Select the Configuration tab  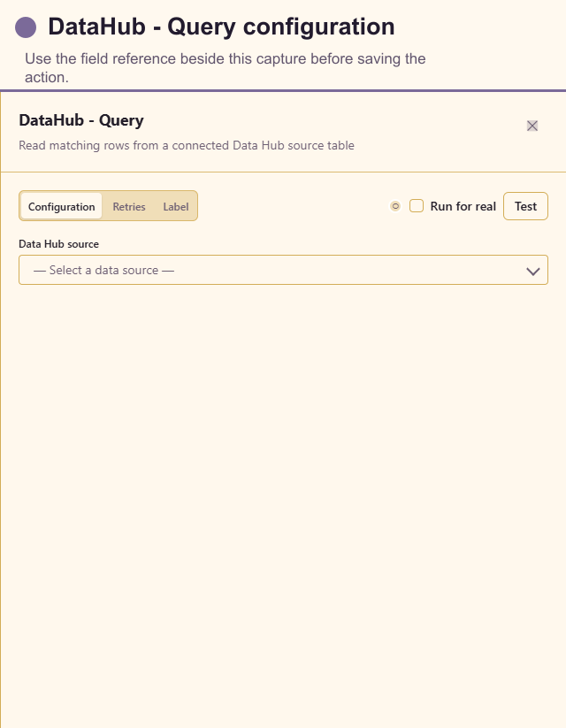tap(61, 206)
